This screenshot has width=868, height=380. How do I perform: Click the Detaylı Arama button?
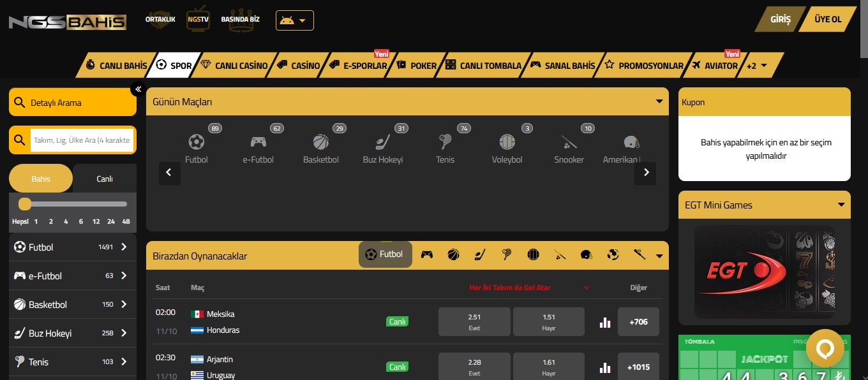pos(73,102)
